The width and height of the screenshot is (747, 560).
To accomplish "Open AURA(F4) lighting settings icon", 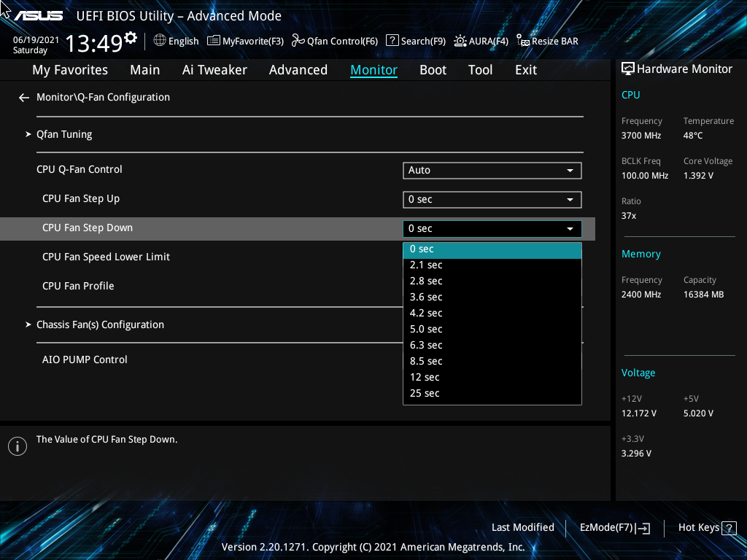I will click(459, 41).
